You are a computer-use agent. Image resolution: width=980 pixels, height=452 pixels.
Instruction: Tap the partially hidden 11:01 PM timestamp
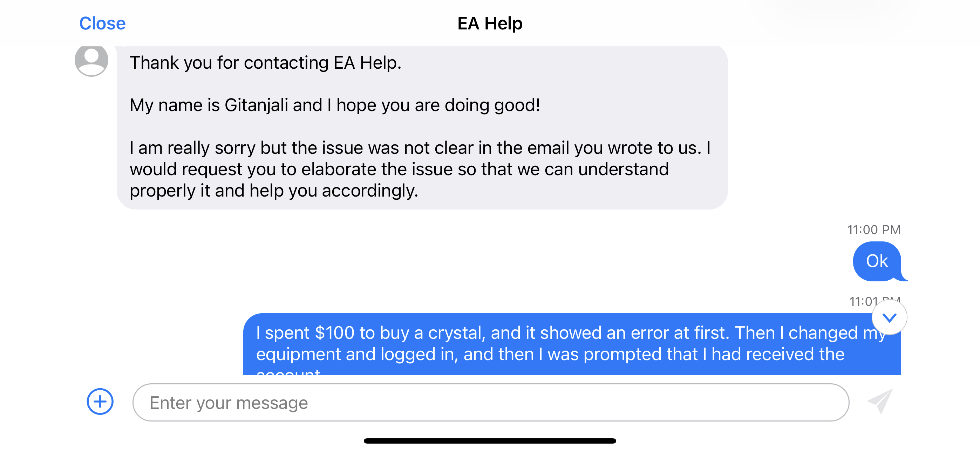click(864, 302)
